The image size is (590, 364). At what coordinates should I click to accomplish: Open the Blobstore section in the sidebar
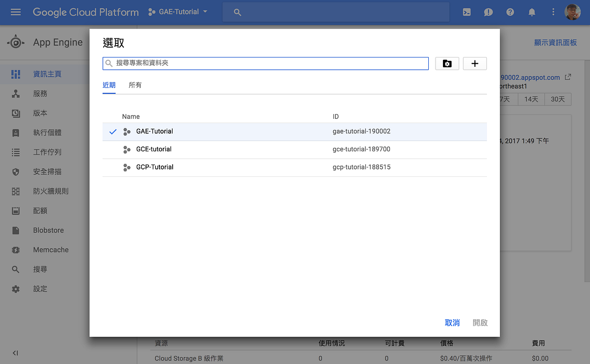pyautogui.click(x=48, y=230)
